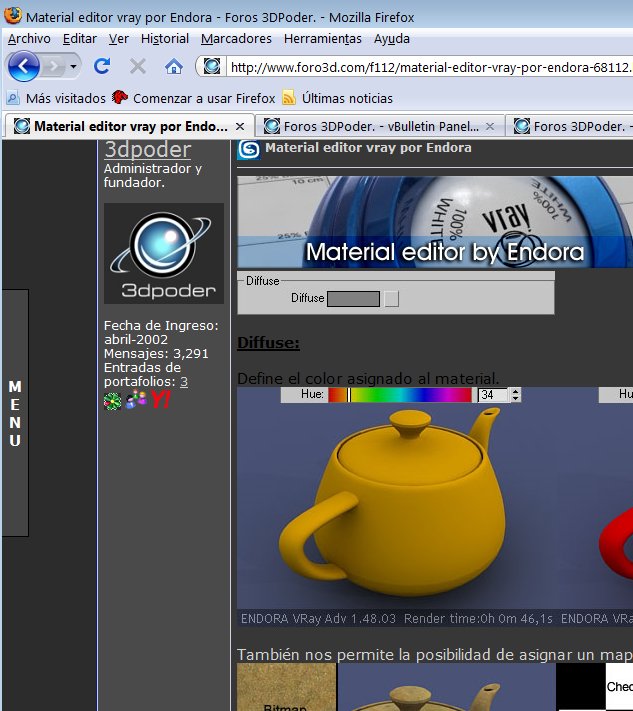Image resolution: width=633 pixels, height=711 pixels.
Task: Select the URL address field
Action: click(430, 67)
